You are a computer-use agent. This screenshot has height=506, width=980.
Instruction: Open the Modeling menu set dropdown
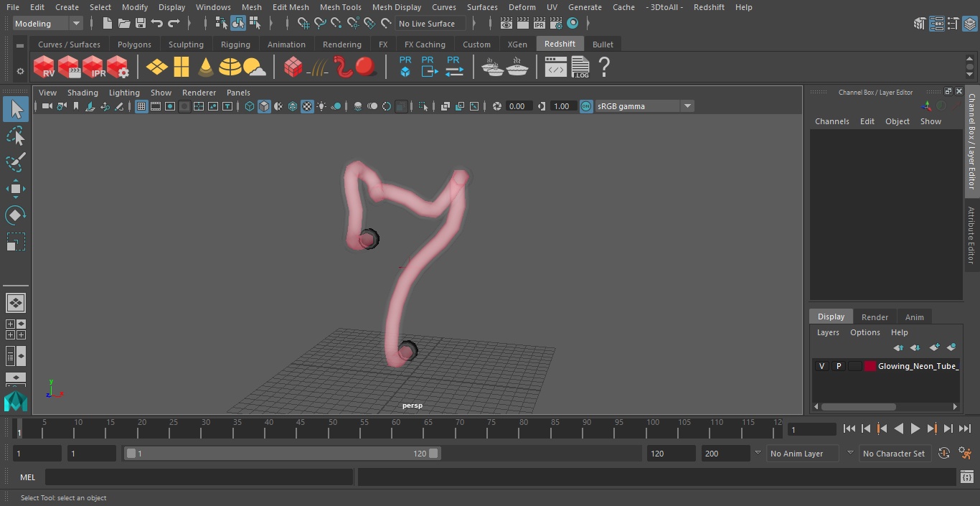pos(48,24)
